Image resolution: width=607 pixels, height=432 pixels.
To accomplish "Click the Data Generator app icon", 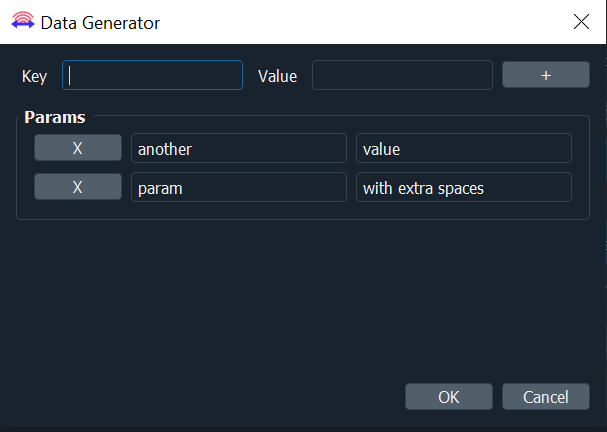I will pyautogui.click(x=23, y=21).
